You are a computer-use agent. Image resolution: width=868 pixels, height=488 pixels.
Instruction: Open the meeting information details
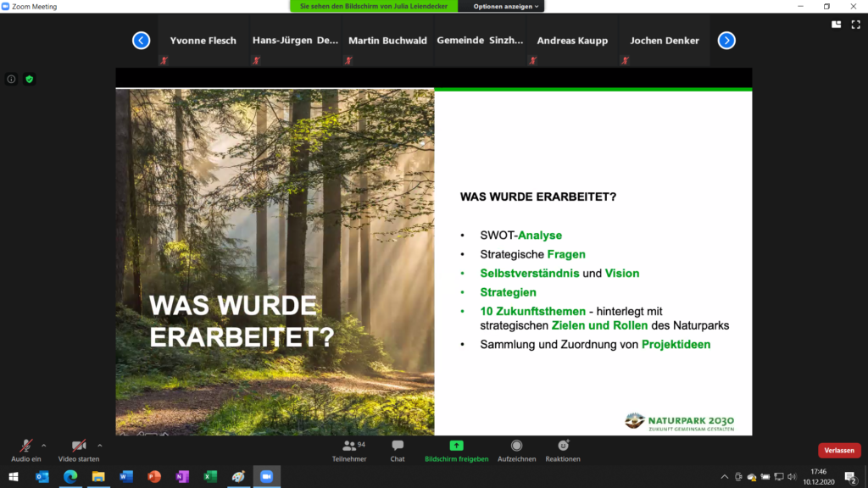coord(10,78)
